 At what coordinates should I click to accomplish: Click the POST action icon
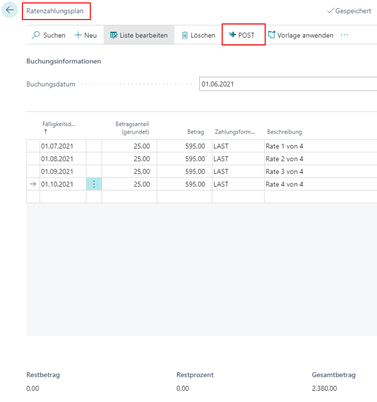(x=232, y=35)
